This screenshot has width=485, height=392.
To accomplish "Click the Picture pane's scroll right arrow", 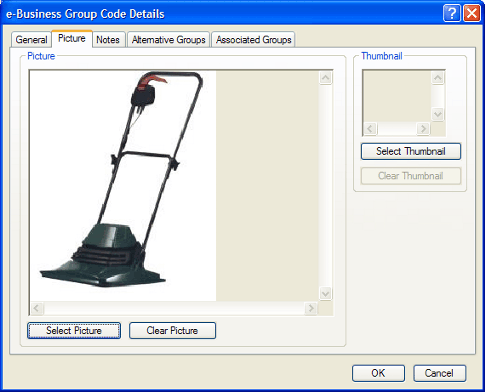I will tap(311, 308).
